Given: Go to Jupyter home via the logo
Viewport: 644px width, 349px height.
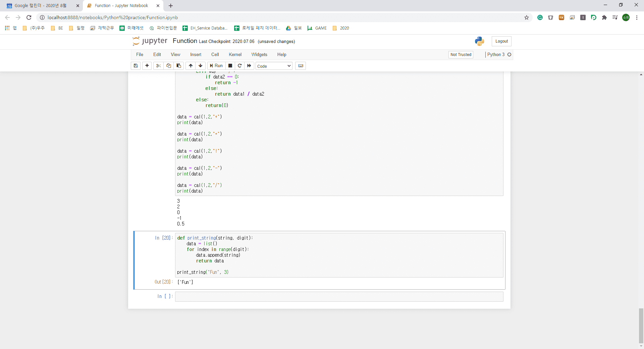Looking at the screenshot, I should click(x=150, y=41).
